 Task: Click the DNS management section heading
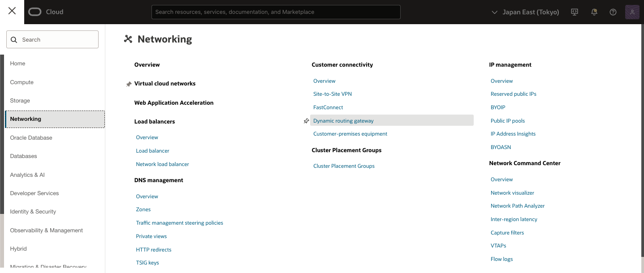(159, 180)
